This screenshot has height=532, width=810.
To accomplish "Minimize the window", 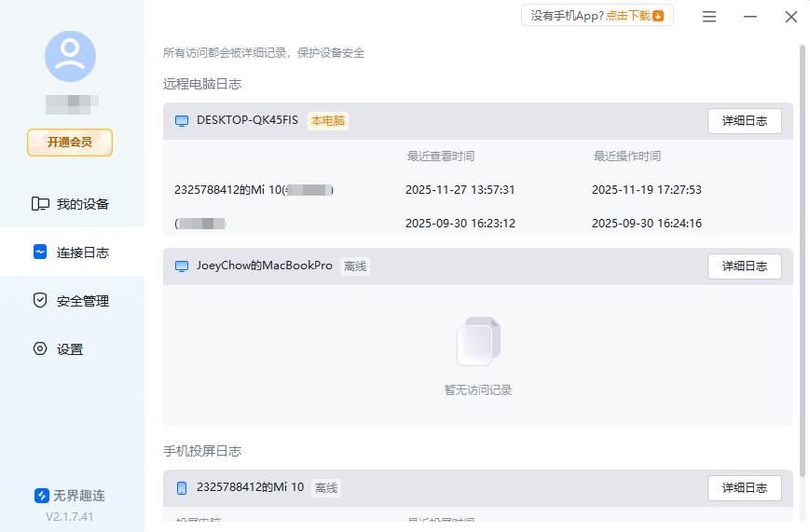I will (750, 17).
